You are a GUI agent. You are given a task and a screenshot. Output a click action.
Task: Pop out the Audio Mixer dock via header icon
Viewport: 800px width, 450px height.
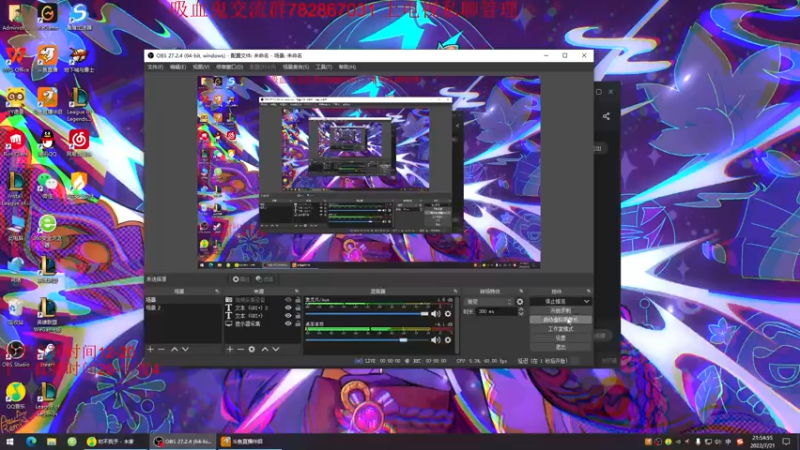tap(455, 291)
